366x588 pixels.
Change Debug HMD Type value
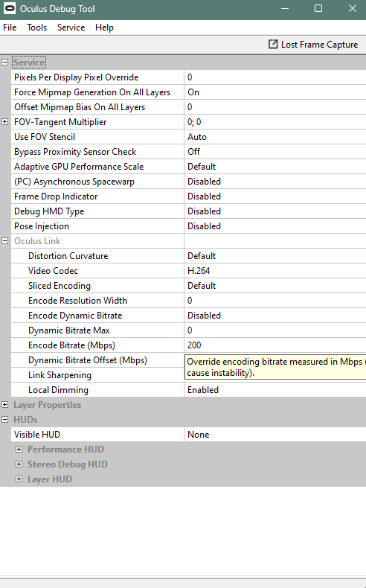click(x=275, y=211)
